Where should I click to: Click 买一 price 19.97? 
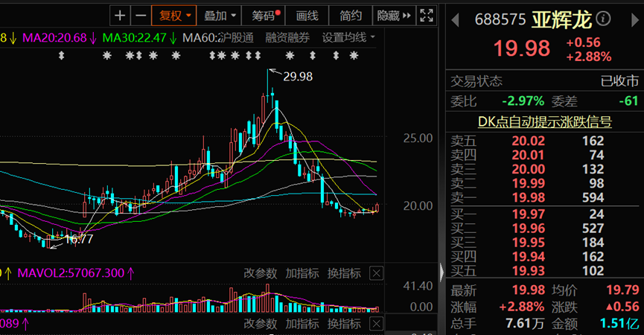click(x=528, y=214)
